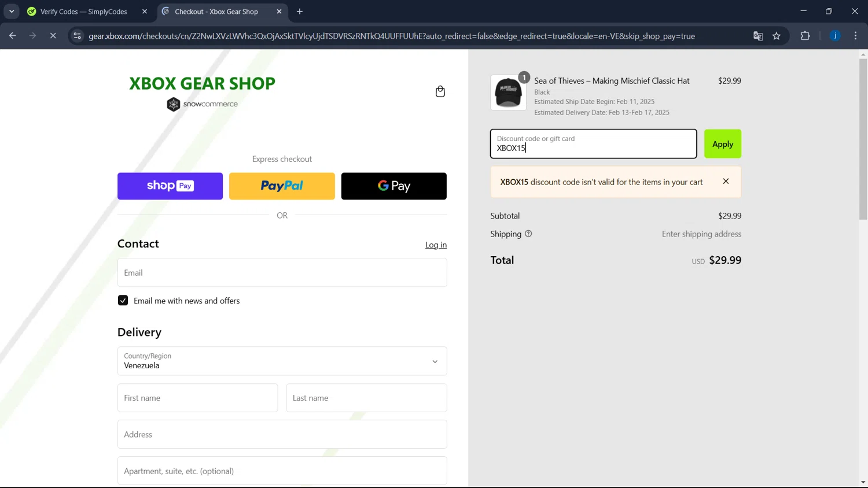
Task: Open the browser profile avatar
Action: tap(835, 36)
